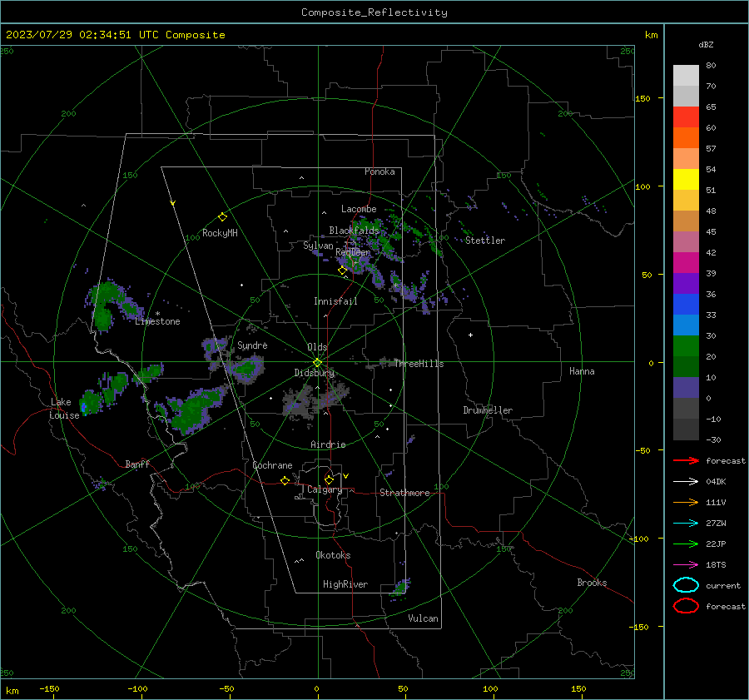Viewport: 749px width, 700px height.
Task: Click the Lake Louise label
Action: (x=64, y=409)
